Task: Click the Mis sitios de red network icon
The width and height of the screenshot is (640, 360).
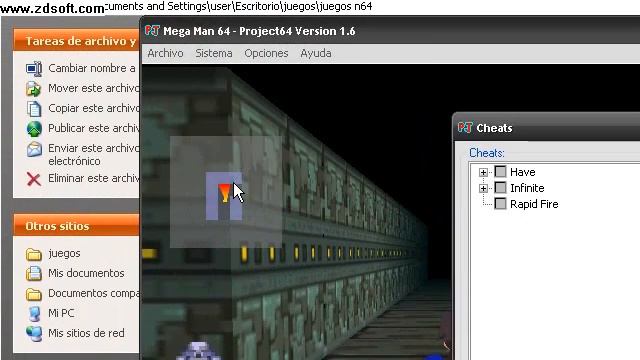Action: click(x=34, y=333)
